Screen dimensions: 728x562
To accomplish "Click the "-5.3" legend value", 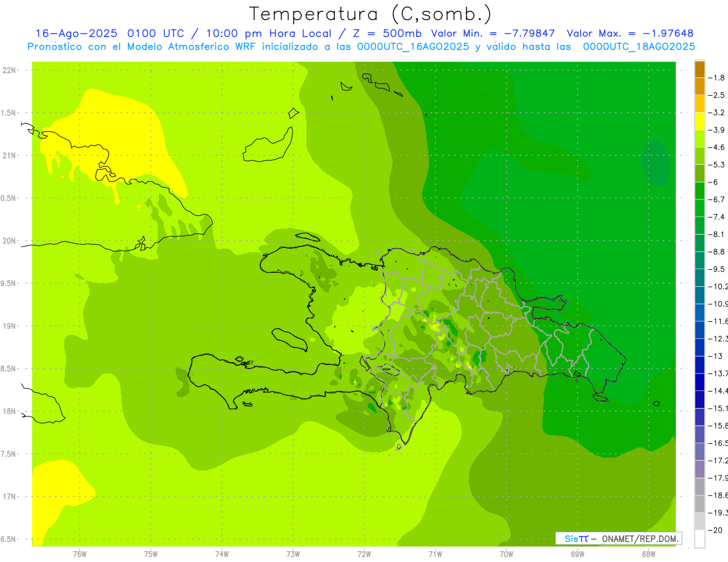I will (717, 164).
